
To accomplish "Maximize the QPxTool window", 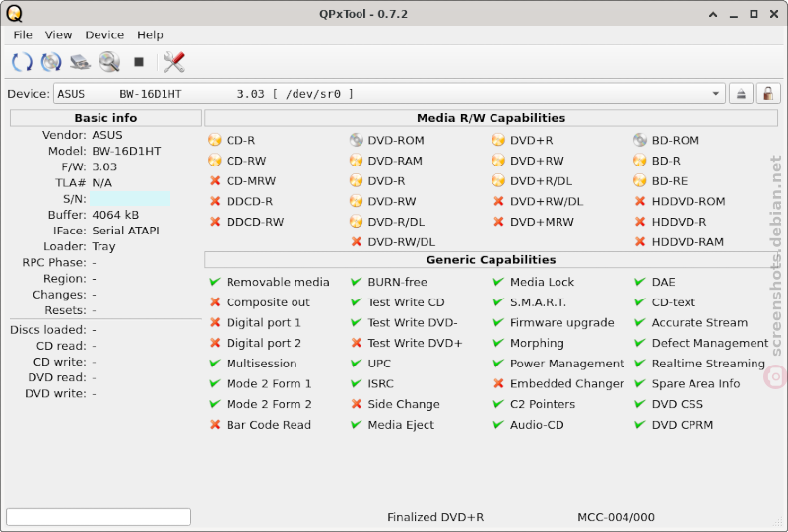I will tap(754, 14).
